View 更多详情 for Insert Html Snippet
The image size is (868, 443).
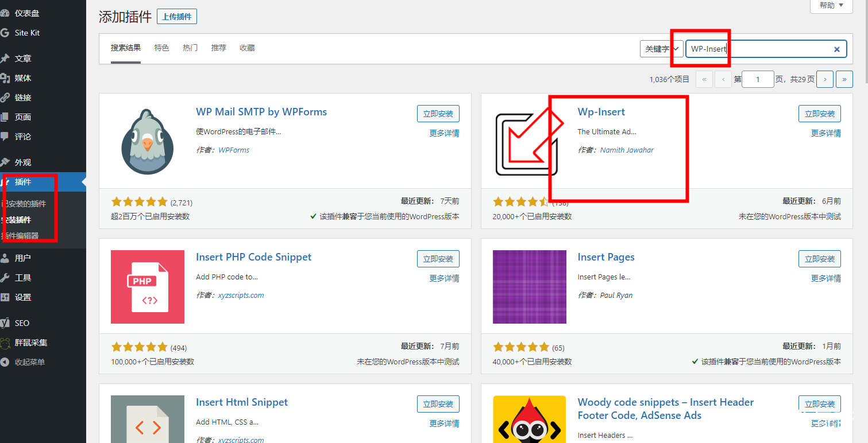[444, 423]
